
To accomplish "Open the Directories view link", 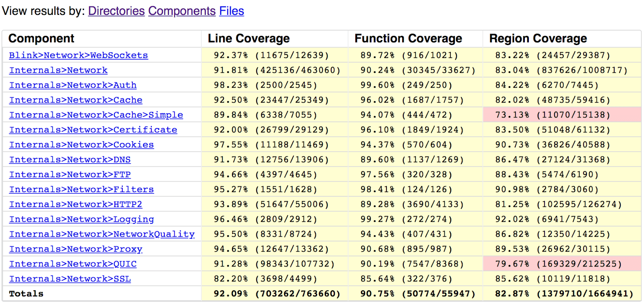I will [x=116, y=11].
